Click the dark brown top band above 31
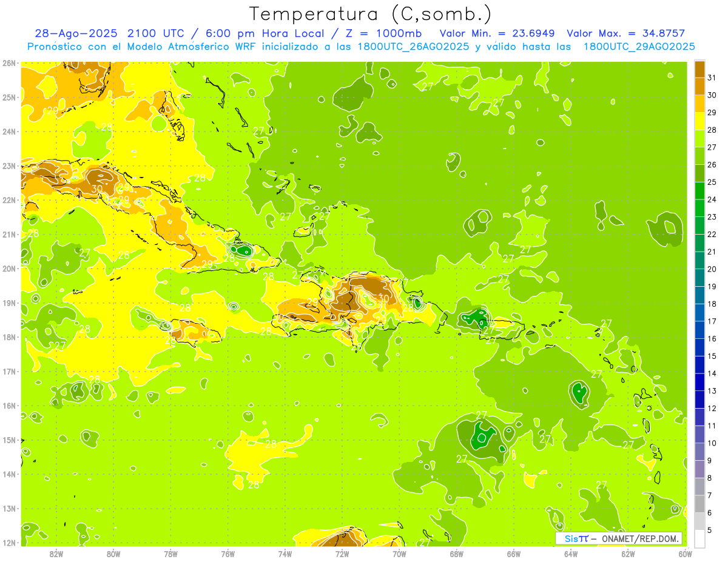728x562 pixels. (699, 69)
